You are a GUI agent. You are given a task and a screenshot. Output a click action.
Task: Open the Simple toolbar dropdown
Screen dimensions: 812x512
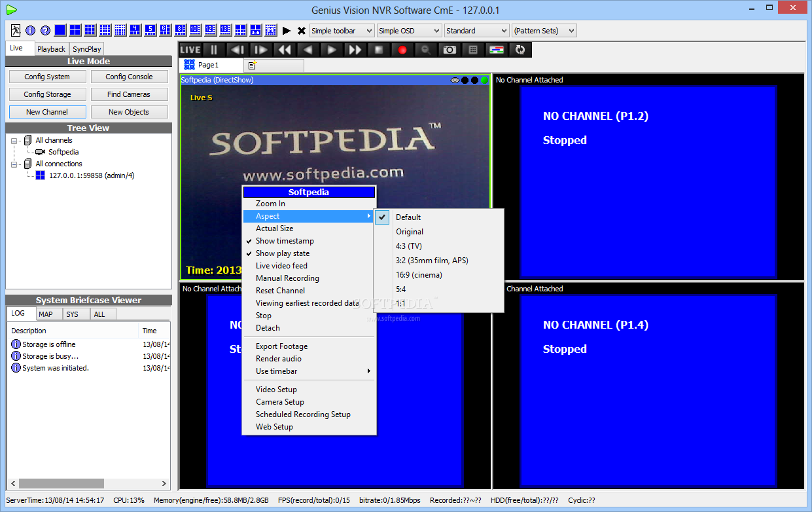[342, 31]
